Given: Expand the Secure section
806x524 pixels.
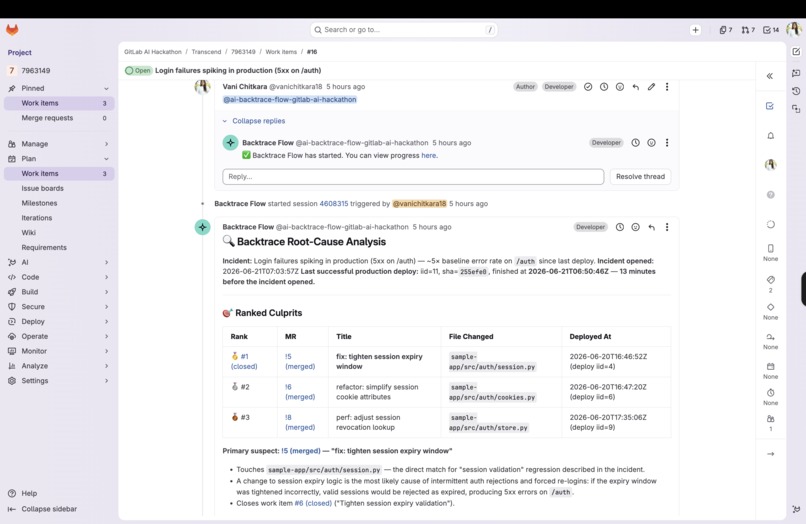Looking at the screenshot, I should point(59,307).
